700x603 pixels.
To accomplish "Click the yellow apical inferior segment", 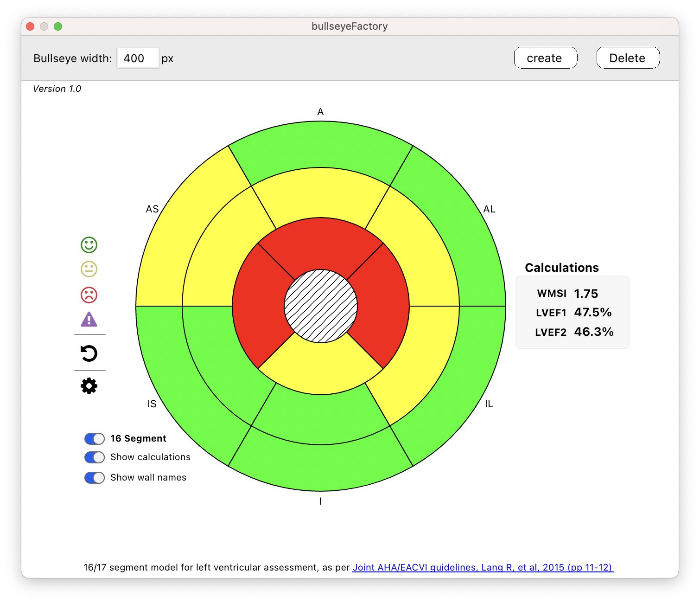I will tap(321, 369).
